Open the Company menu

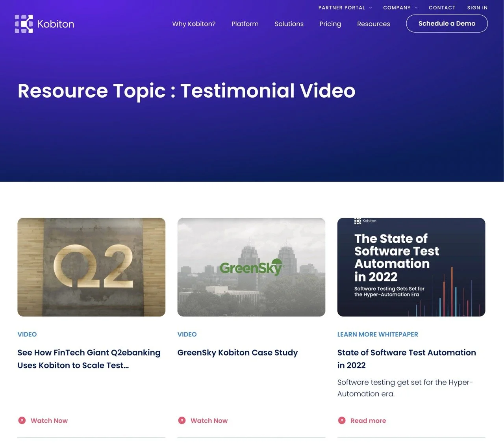[397, 7]
